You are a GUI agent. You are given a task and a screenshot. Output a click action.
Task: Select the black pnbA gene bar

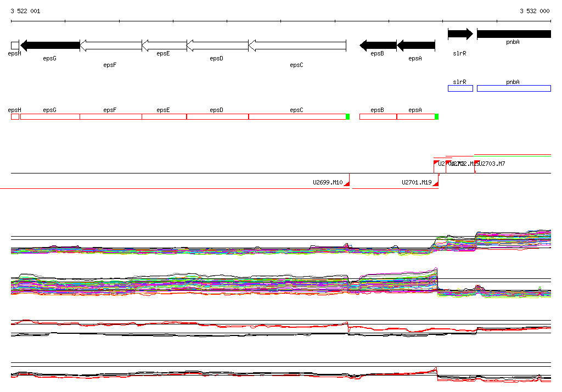point(514,34)
